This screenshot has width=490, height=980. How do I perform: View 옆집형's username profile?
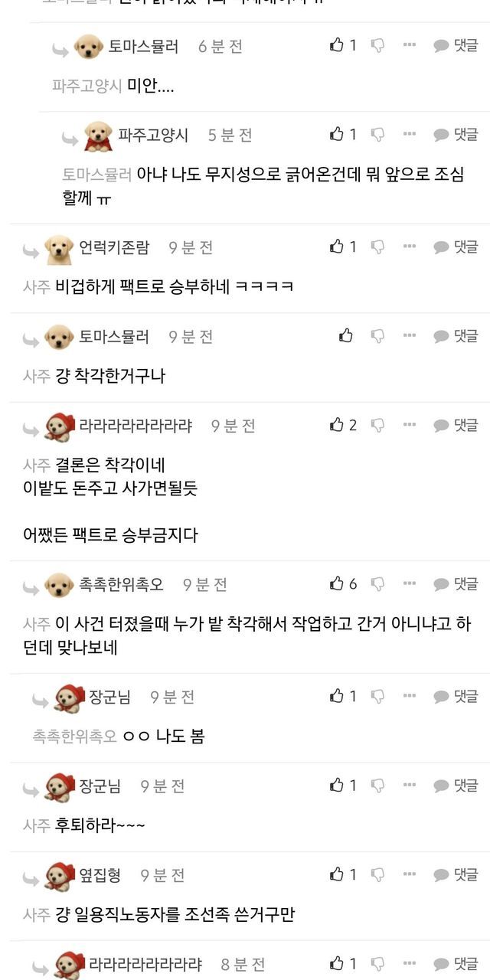100,874
